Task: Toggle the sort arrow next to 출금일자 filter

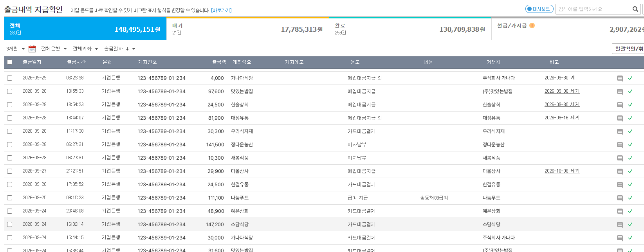Action: coord(127,49)
